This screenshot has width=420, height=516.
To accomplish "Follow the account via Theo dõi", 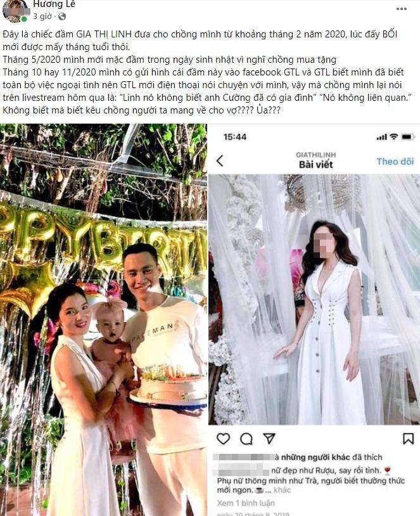I will pos(395,161).
